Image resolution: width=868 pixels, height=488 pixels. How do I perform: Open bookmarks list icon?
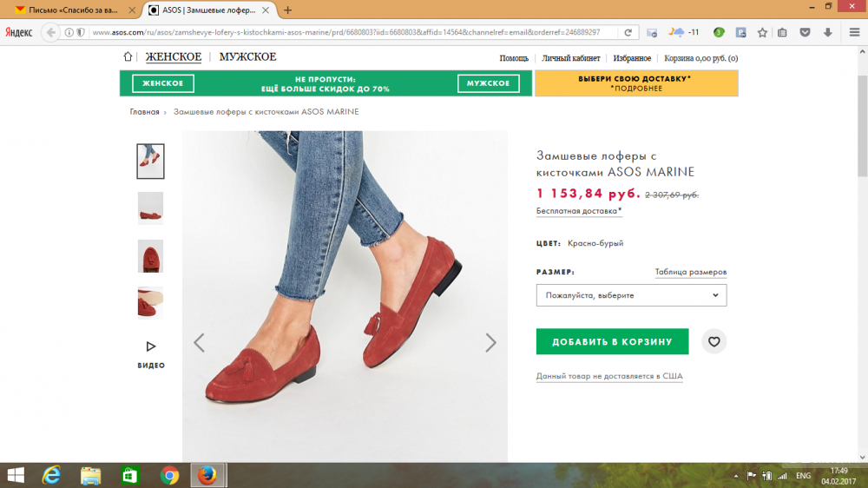[x=782, y=32]
